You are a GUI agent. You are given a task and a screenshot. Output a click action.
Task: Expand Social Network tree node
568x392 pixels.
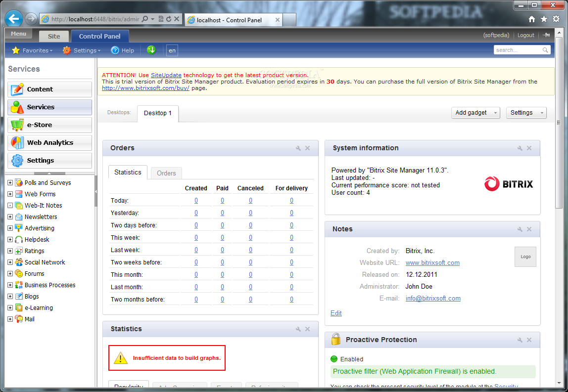point(10,262)
